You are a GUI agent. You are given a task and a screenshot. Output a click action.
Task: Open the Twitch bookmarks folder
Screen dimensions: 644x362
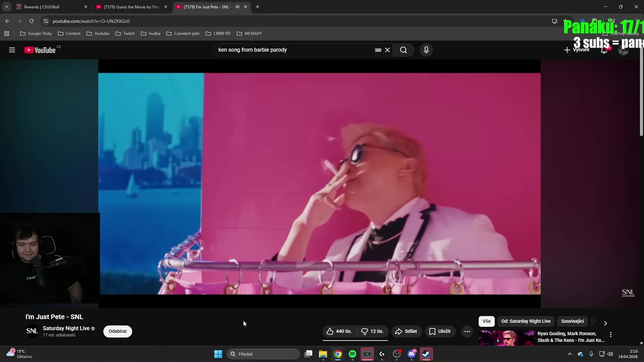pos(125,34)
